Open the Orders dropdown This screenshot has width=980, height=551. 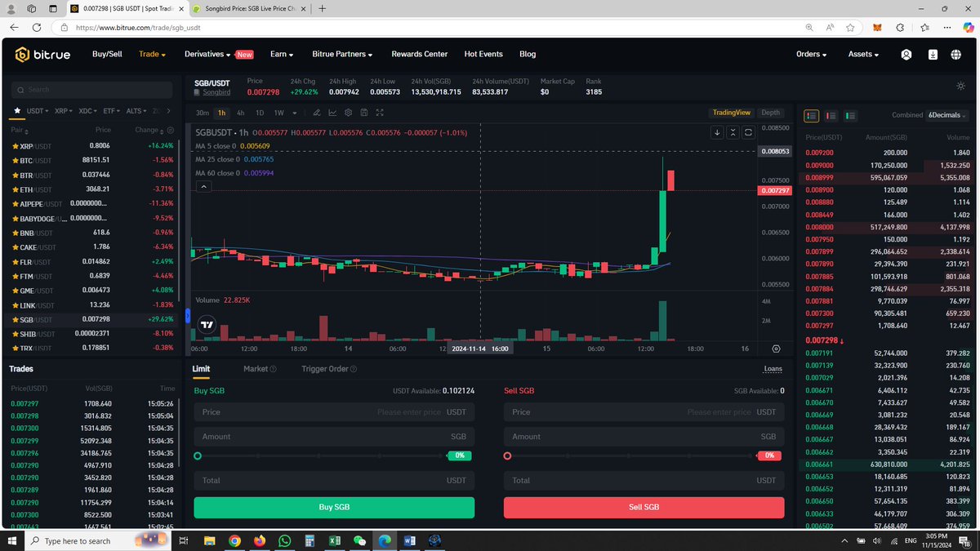pyautogui.click(x=811, y=55)
